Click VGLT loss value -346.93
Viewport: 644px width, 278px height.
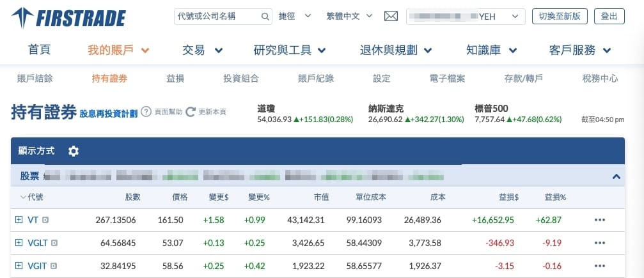pos(500,243)
